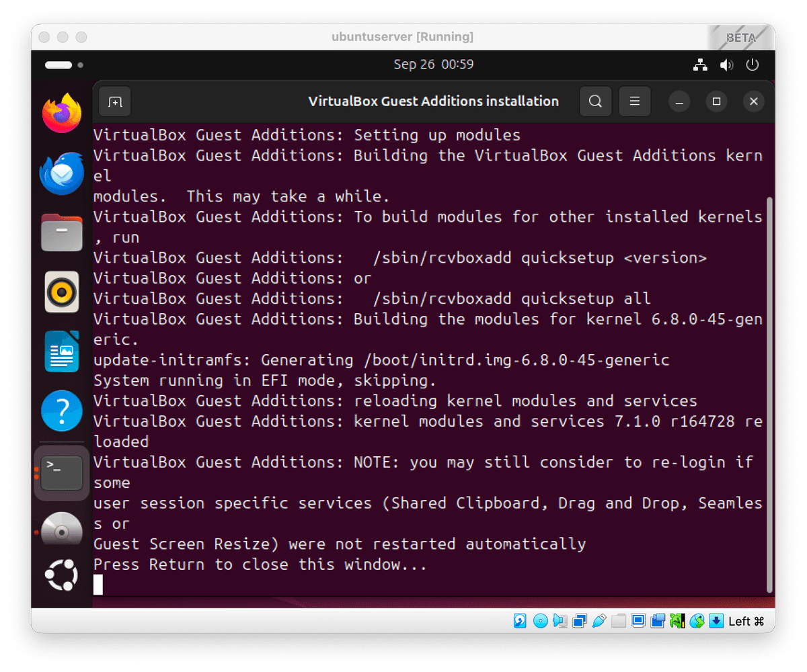807x672 pixels.
Task: Open the mounted CD disc icon in dock
Action: coord(62,530)
